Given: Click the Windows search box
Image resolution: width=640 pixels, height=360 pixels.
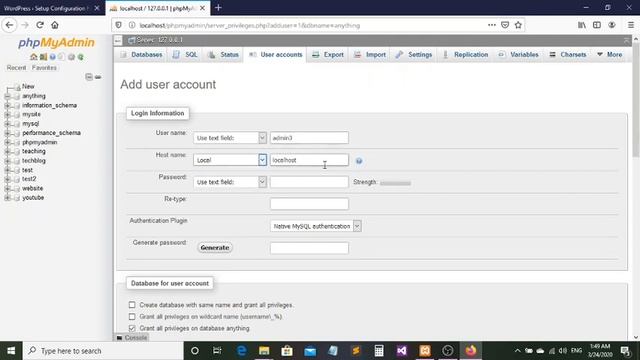Looking at the screenshot, I should point(103,351).
